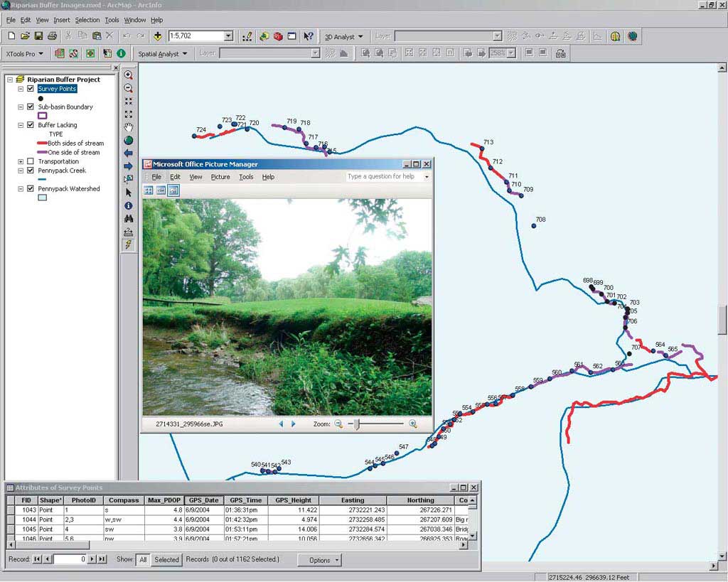The width and height of the screenshot is (728, 582).
Task: Switch Picture Manager to Thumbnail view
Action: (148, 190)
